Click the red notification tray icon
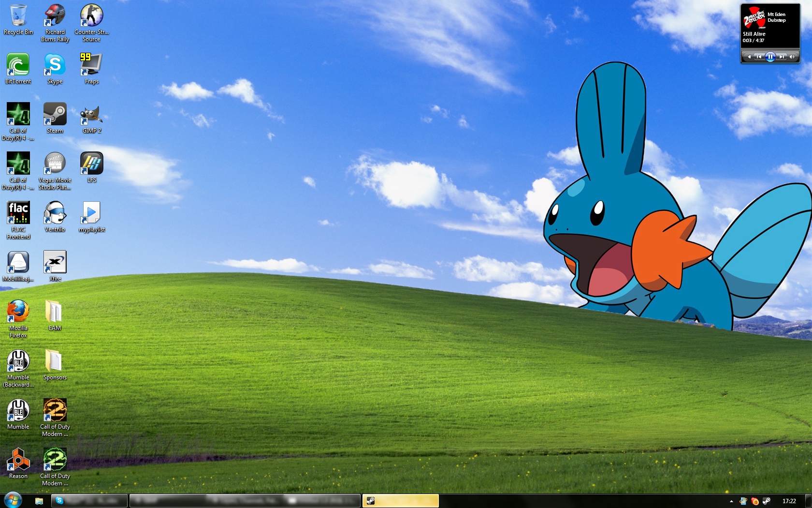 tap(754, 501)
